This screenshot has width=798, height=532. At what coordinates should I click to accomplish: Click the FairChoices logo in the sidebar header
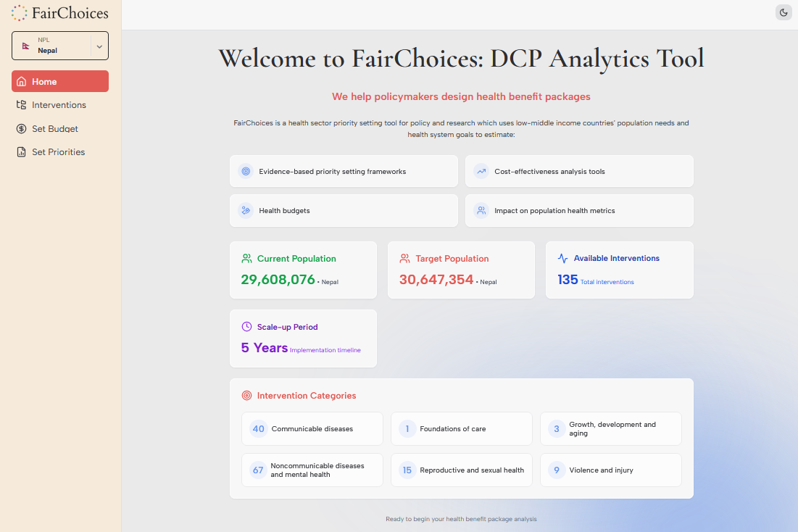(59, 12)
